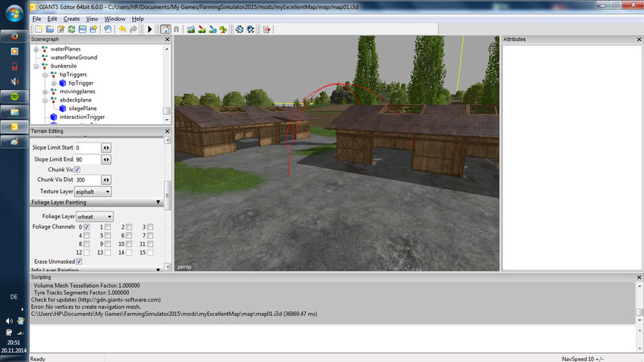Click the second blue gear toolbar icon
Viewport: 644px width, 362px height.
pos(250,29)
